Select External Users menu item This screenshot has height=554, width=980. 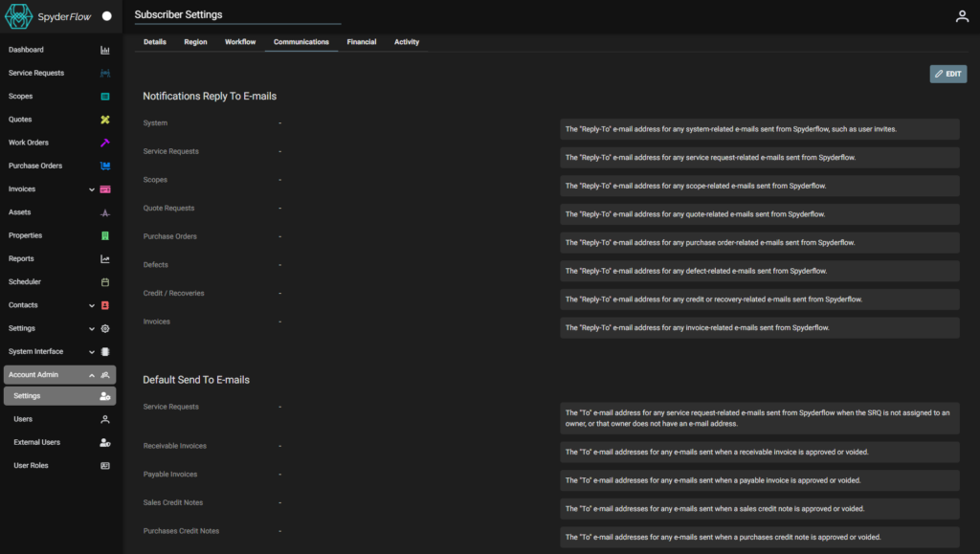[x=36, y=442]
